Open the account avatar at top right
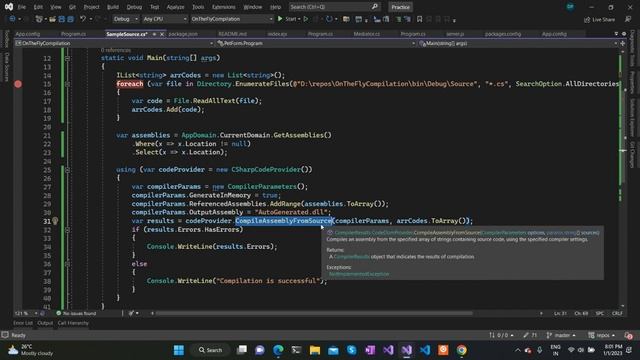 570,7
